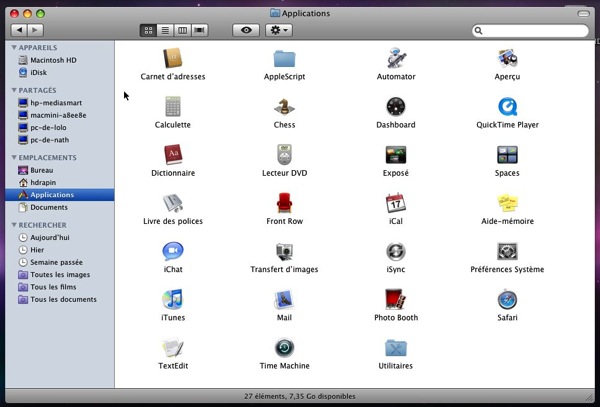Select the Time Machine icon

pos(284,347)
